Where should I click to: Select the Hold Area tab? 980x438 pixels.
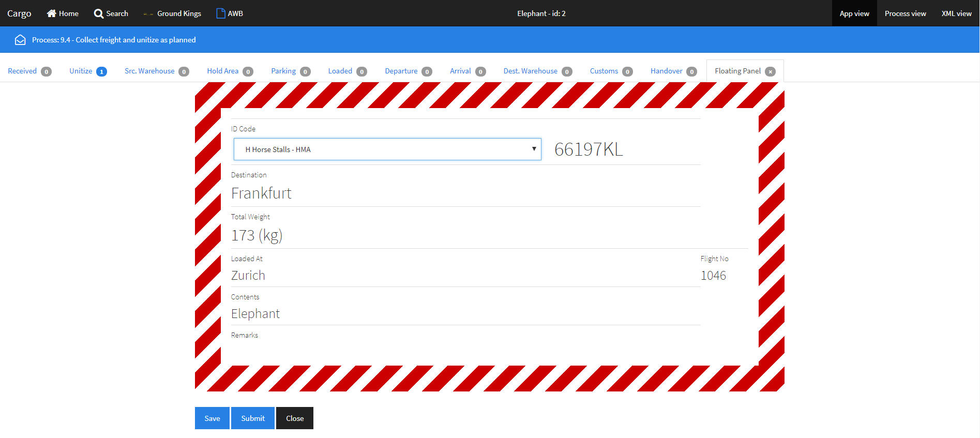click(222, 71)
